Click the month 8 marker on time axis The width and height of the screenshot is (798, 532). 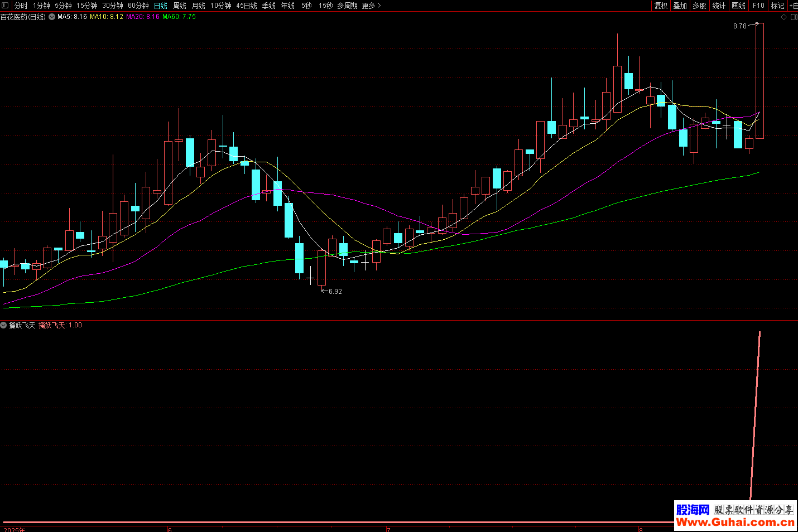tap(641, 529)
